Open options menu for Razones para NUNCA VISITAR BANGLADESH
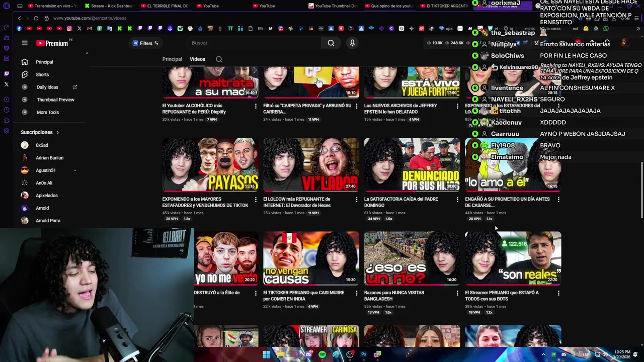 tap(457, 293)
